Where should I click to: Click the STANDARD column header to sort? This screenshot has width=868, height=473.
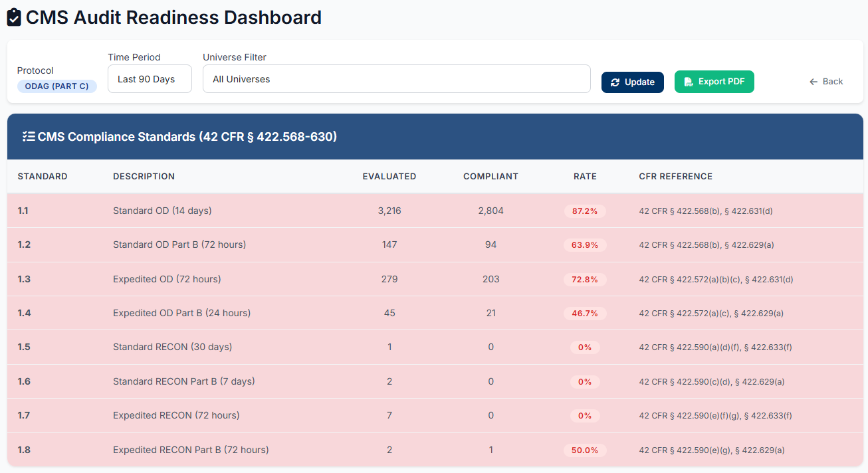[43, 176]
